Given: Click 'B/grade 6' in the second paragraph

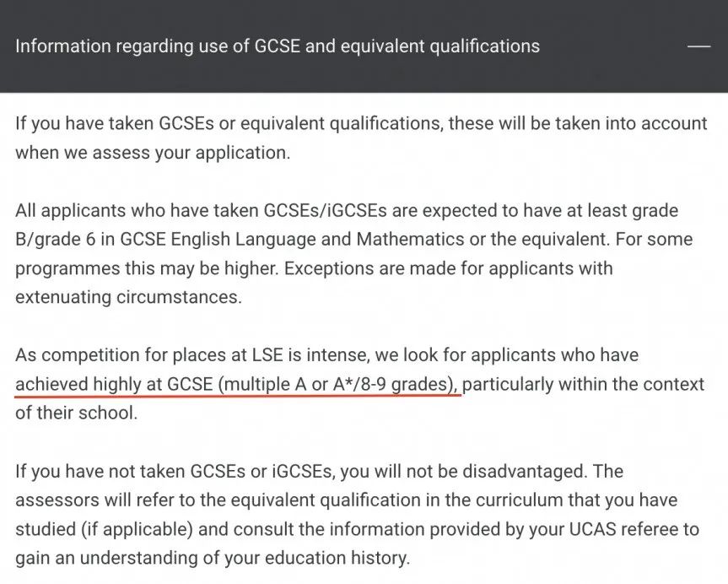Looking at the screenshot, I should click(55, 240).
